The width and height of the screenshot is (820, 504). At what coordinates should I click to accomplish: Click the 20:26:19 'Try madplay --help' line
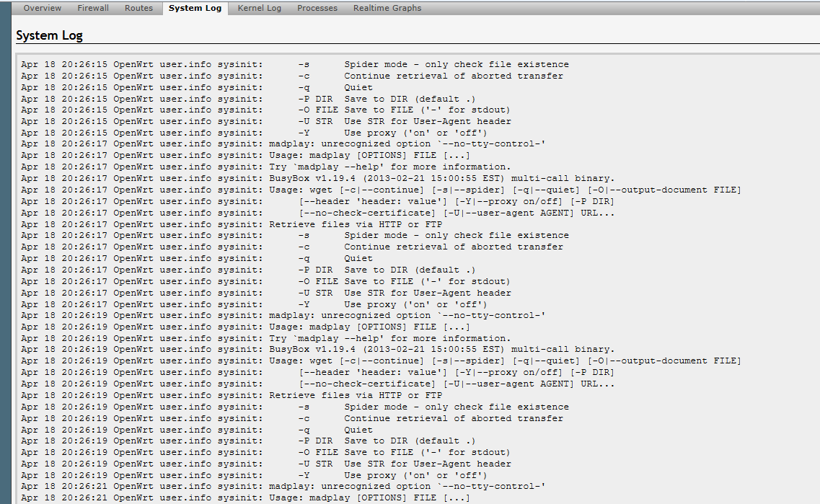[x=266, y=338]
